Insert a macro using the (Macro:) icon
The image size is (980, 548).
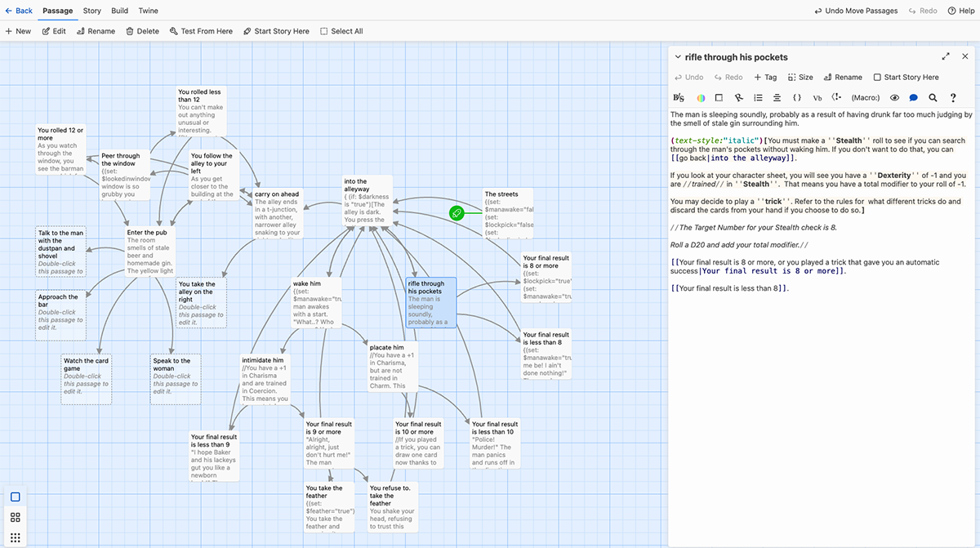[866, 97]
